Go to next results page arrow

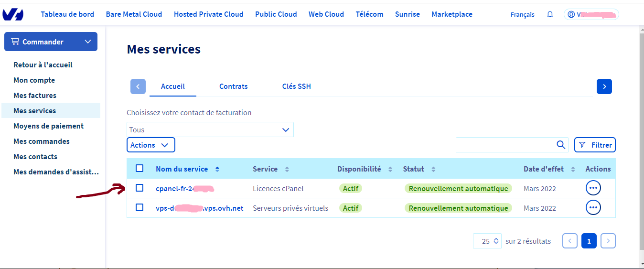coord(608,241)
